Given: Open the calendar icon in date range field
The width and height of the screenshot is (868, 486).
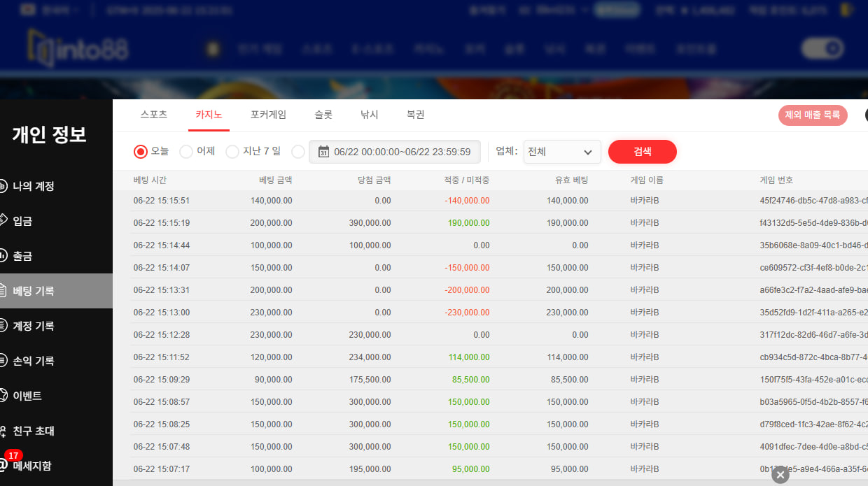Looking at the screenshot, I should pyautogui.click(x=323, y=152).
